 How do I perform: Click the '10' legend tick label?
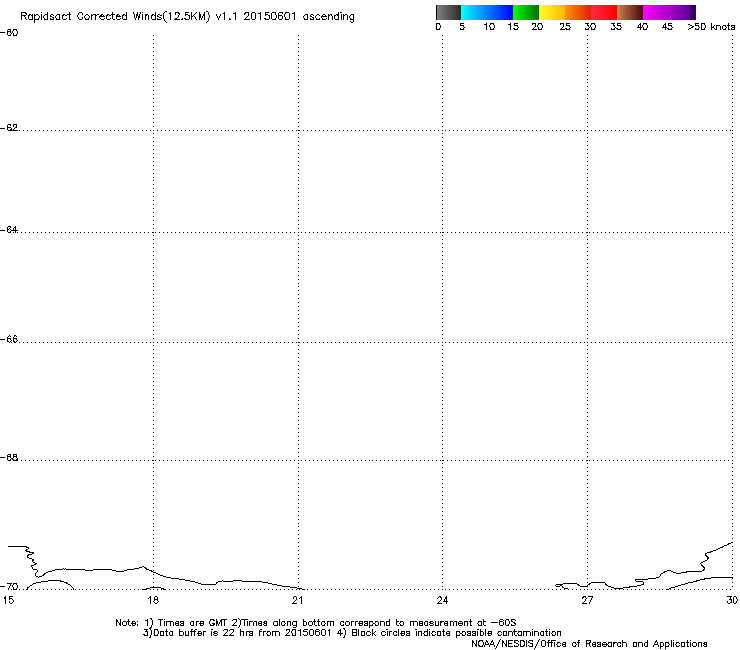coord(489,27)
